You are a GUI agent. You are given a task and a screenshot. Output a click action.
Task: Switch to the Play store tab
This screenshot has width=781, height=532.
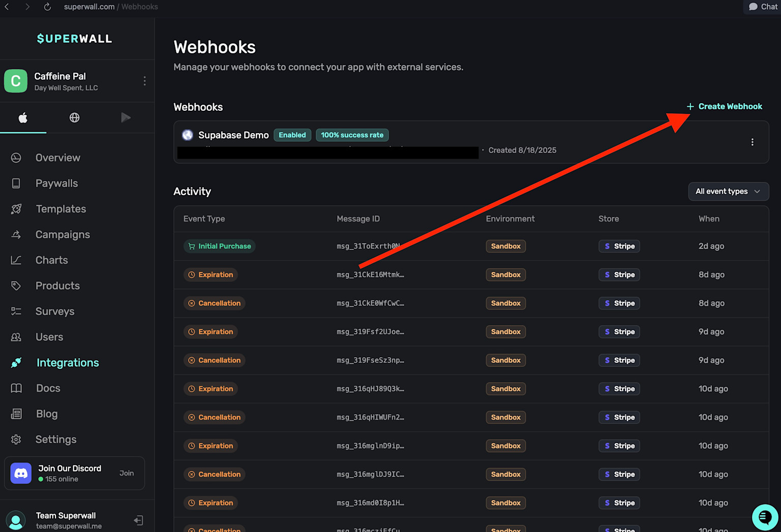126,118
